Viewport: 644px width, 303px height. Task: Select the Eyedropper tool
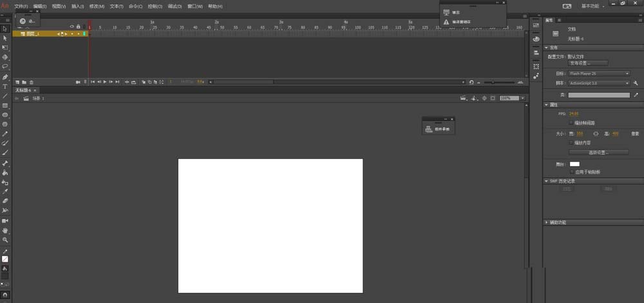(5, 192)
